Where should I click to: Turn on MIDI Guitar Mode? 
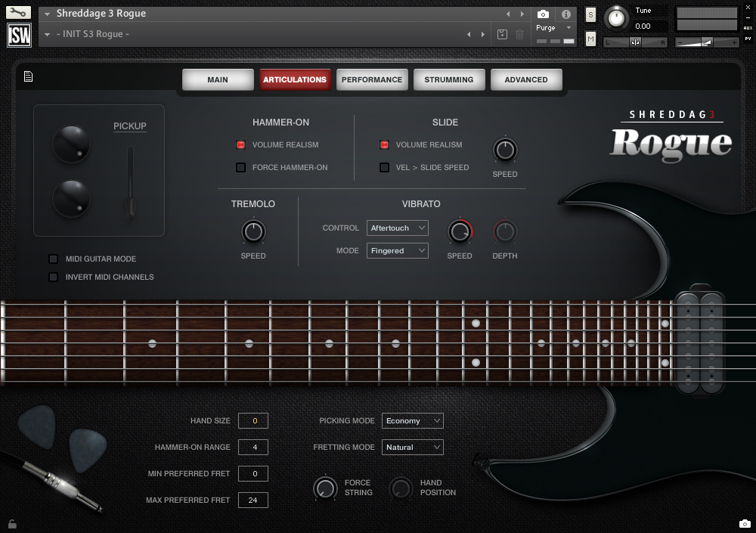53,259
